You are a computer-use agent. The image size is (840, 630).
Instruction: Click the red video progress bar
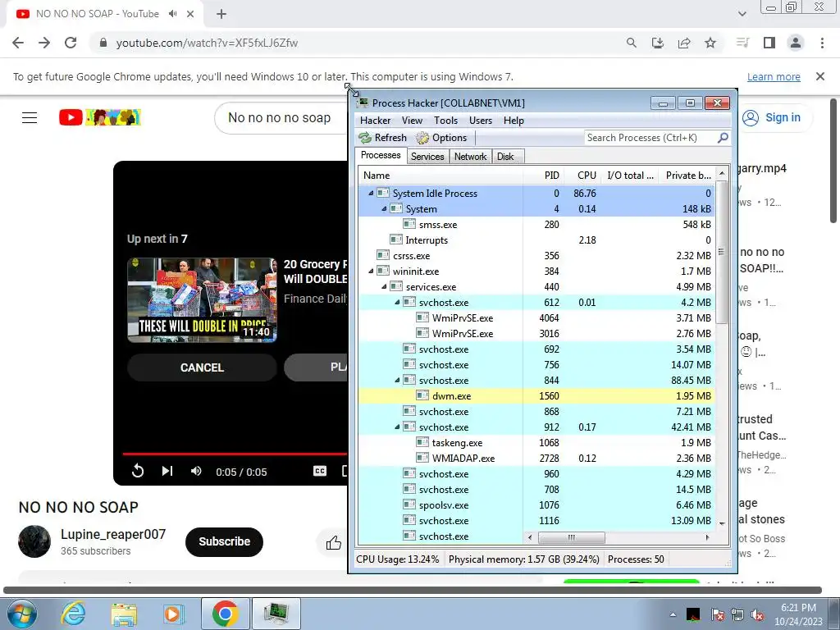pyautogui.click(x=235, y=454)
